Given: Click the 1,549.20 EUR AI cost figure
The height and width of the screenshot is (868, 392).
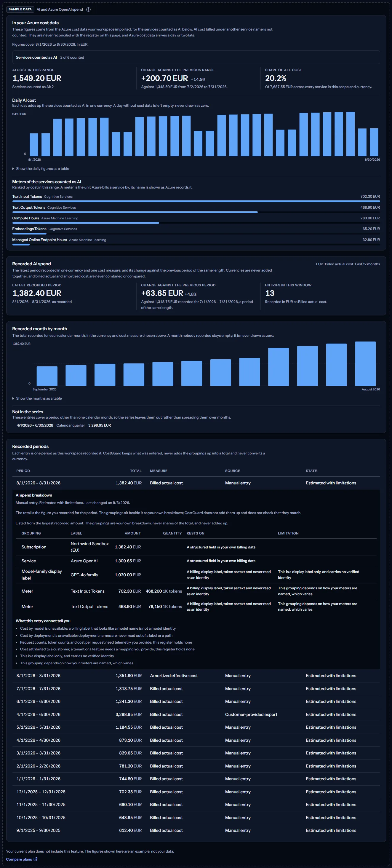Looking at the screenshot, I should pos(37,78).
